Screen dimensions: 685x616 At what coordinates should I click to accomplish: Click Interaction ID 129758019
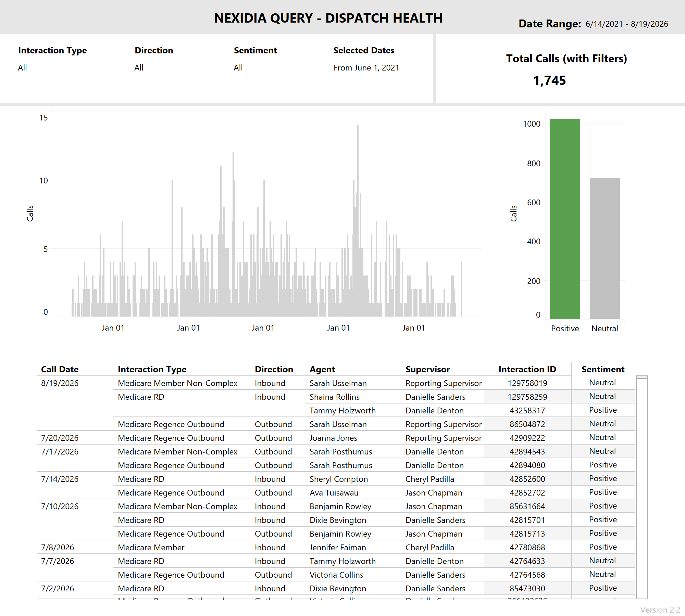pos(527,383)
